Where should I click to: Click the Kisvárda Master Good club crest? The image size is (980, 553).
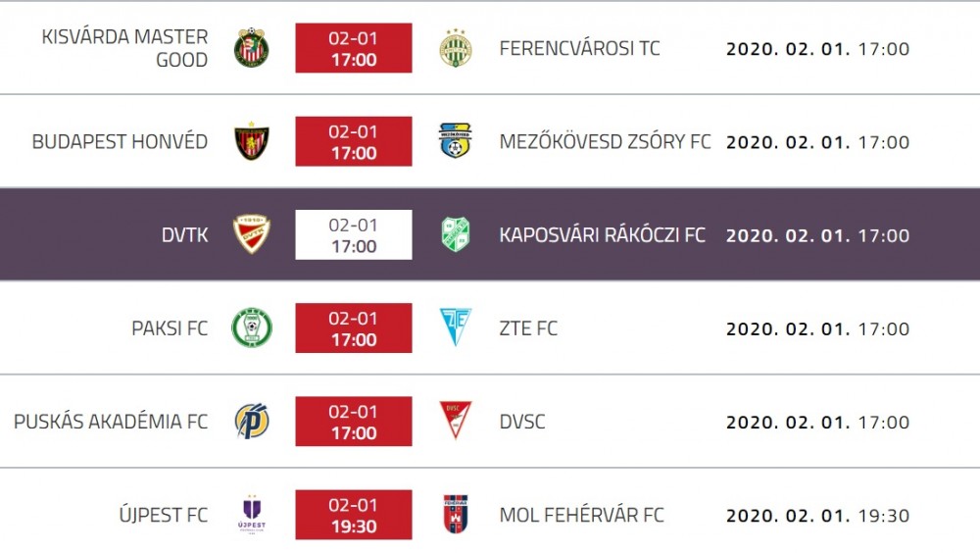[251, 47]
